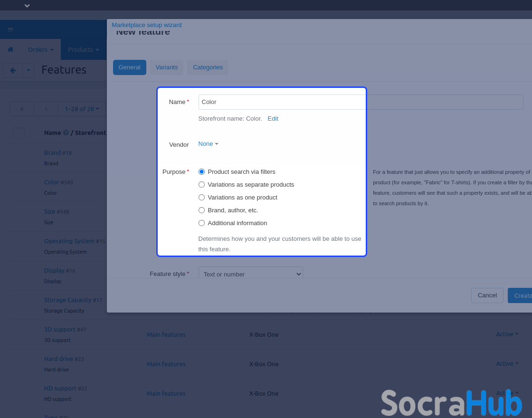Jump to first page double-arrow icon
Screen dimensions: 532x418
pos(22,109)
